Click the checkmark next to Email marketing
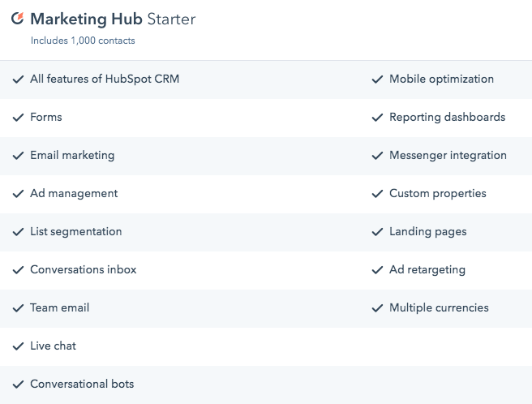 coord(18,156)
